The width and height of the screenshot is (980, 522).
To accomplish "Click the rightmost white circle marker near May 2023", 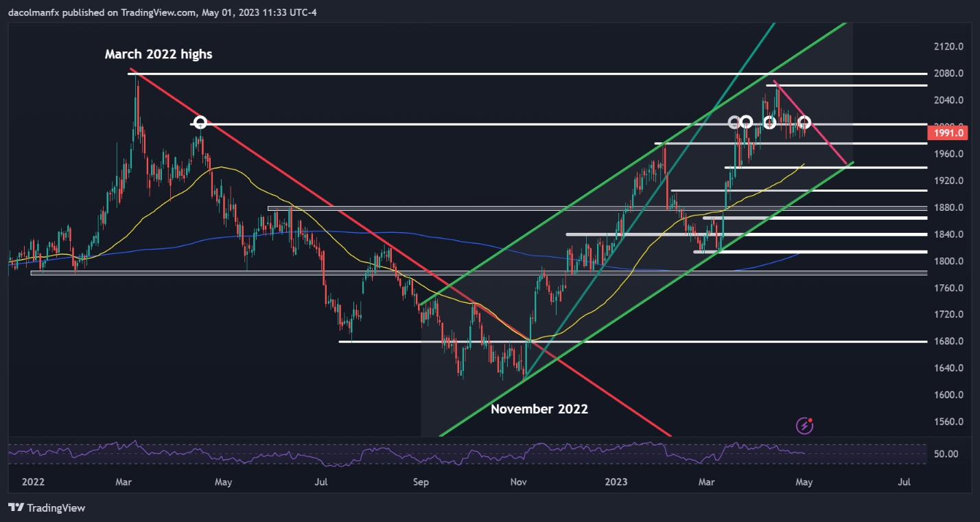I will coord(804,123).
